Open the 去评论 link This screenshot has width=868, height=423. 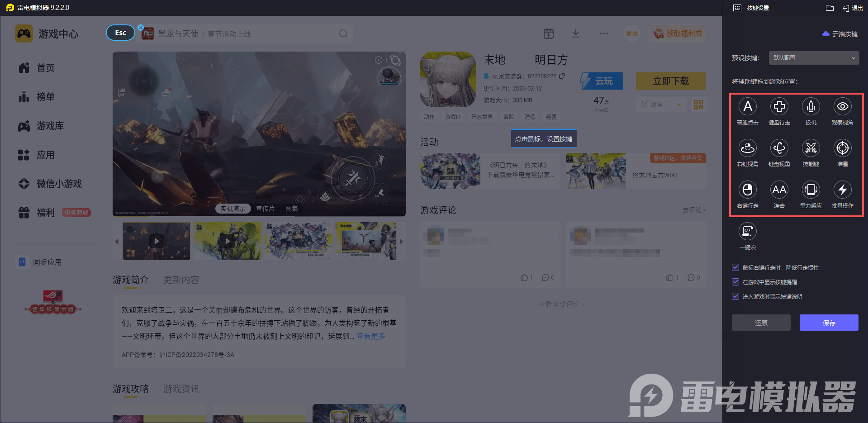click(x=694, y=210)
